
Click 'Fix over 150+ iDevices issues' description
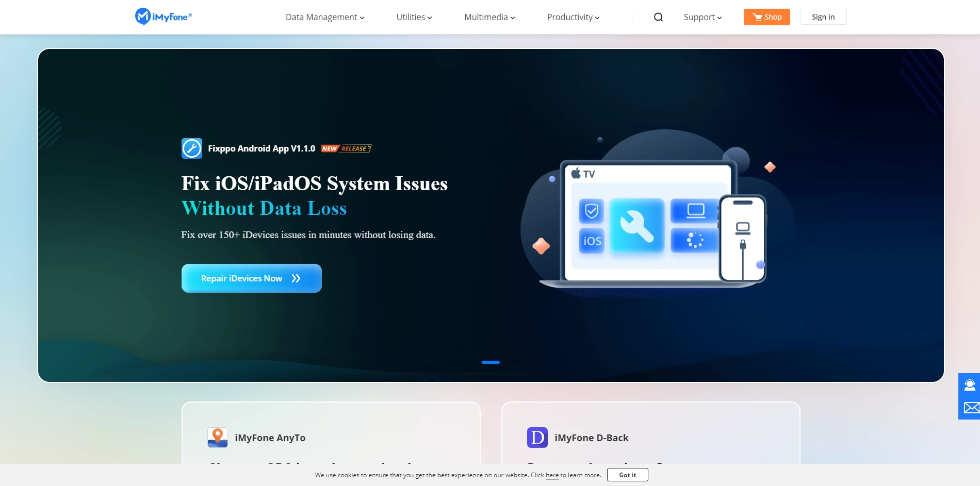tap(308, 235)
